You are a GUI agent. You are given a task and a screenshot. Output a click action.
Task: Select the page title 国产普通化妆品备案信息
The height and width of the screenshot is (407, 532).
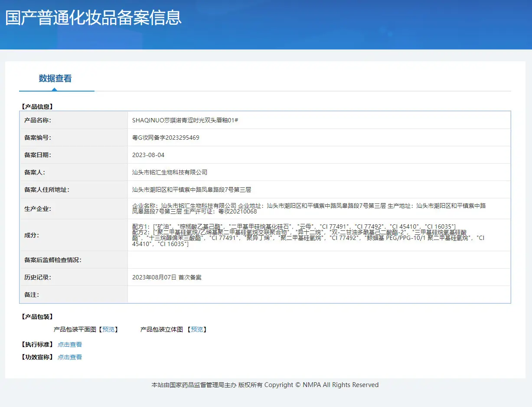(93, 18)
